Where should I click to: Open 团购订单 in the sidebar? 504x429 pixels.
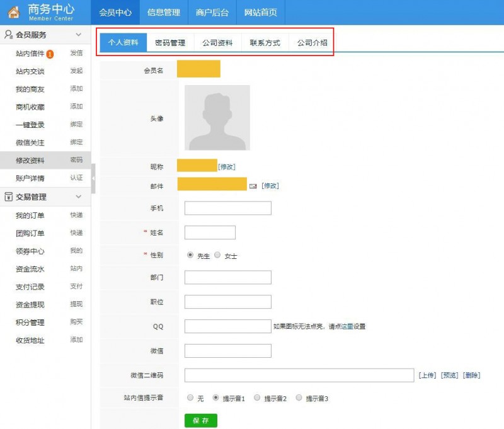point(30,233)
